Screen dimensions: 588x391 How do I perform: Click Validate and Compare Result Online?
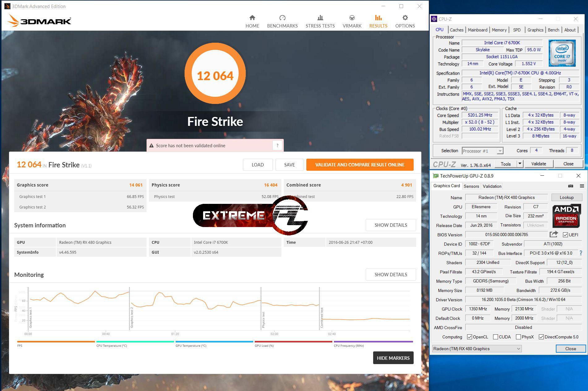pos(360,165)
